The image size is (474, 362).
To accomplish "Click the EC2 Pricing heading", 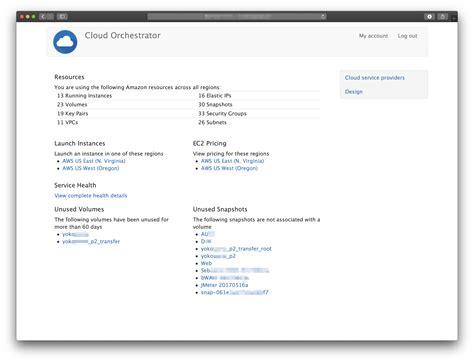I will pyautogui.click(x=209, y=144).
